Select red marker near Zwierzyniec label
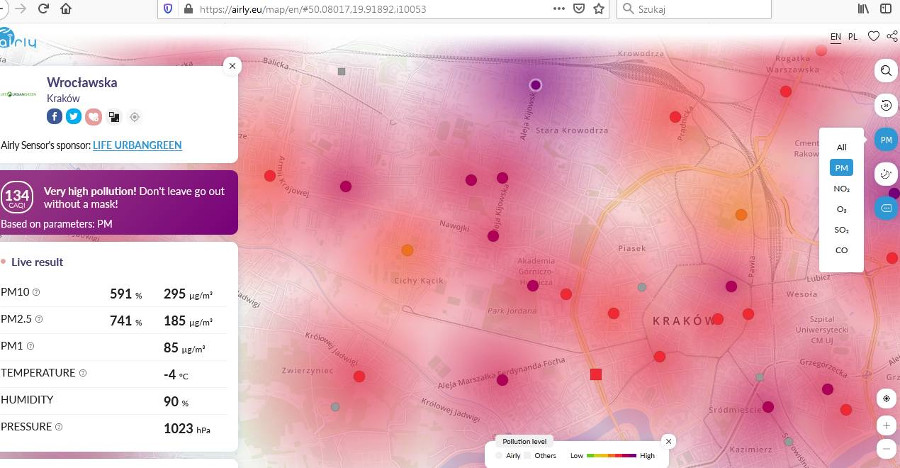 click(x=359, y=377)
